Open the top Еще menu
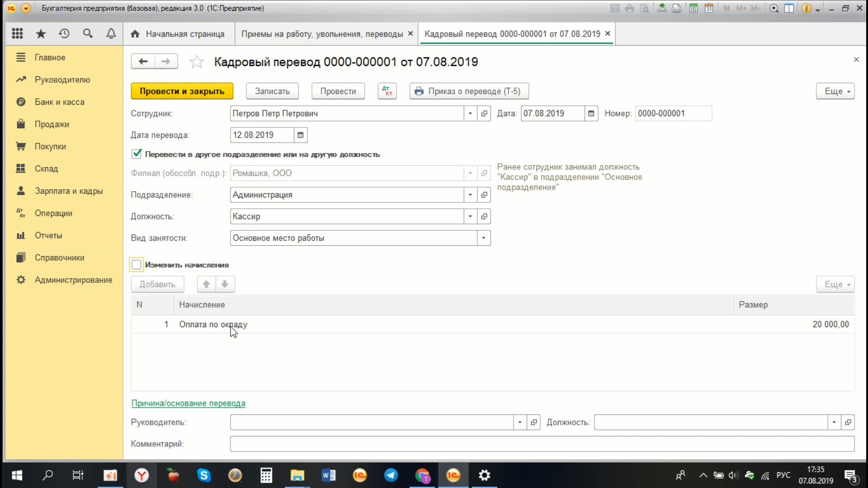The image size is (868, 488). click(x=835, y=91)
